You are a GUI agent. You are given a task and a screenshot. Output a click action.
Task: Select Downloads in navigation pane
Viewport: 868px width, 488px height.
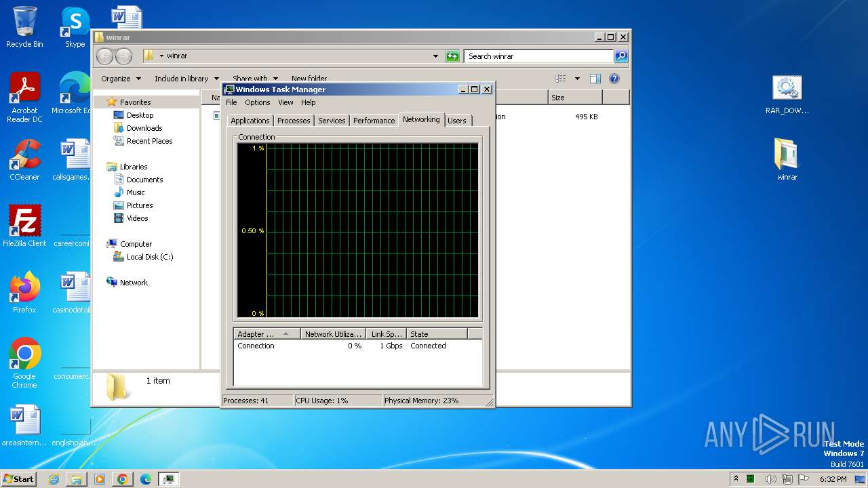point(144,128)
